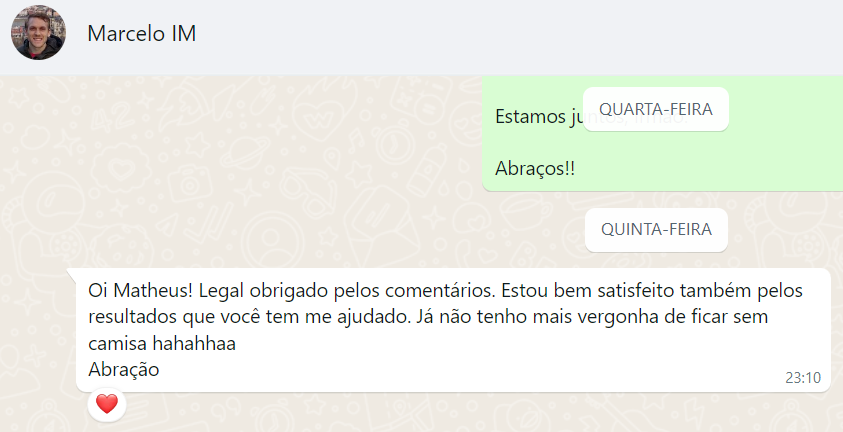Open Marcelo IM's profile picture
843x432 pixels.
click(x=38, y=33)
